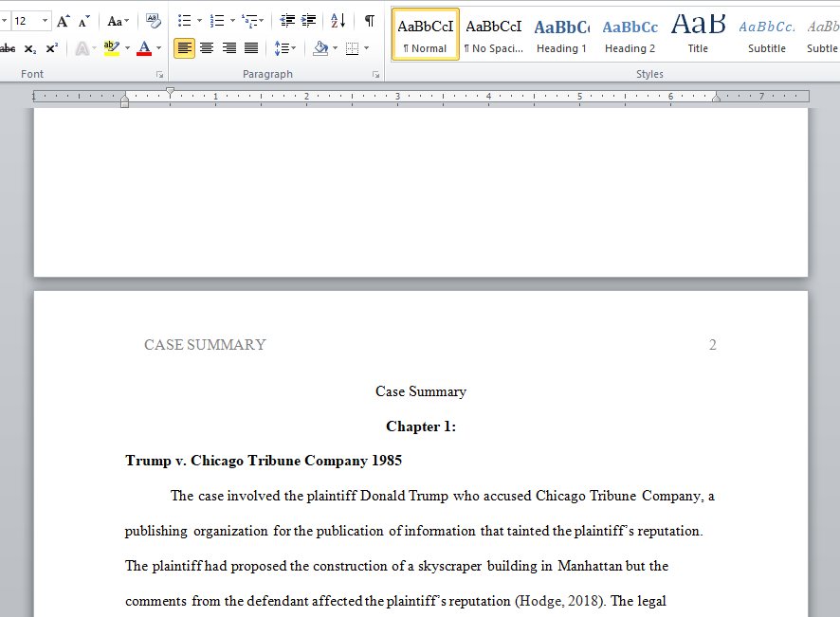840x617 pixels.
Task: Expand the Text Effects dropdown arrow
Action: (x=94, y=48)
